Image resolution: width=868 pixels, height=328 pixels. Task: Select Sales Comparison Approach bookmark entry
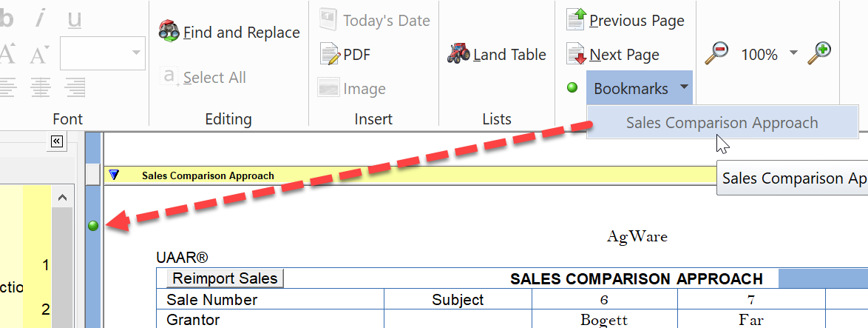tap(722, 123)
